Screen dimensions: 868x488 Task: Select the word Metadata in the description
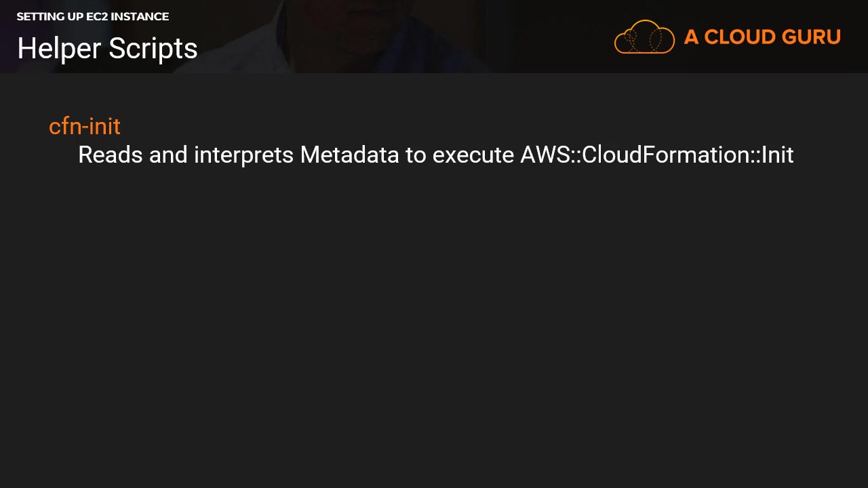[349, 155]
